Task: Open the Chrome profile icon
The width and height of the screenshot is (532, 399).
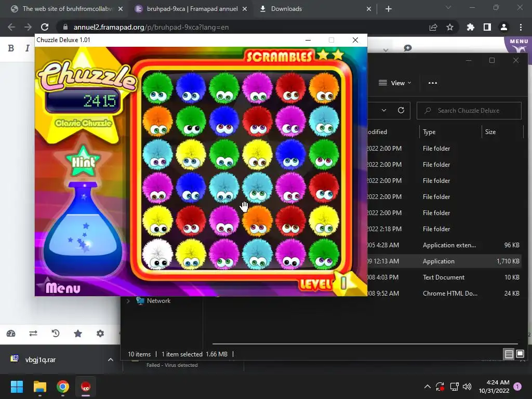Action: pyautogui.click(x=504, y=27)
